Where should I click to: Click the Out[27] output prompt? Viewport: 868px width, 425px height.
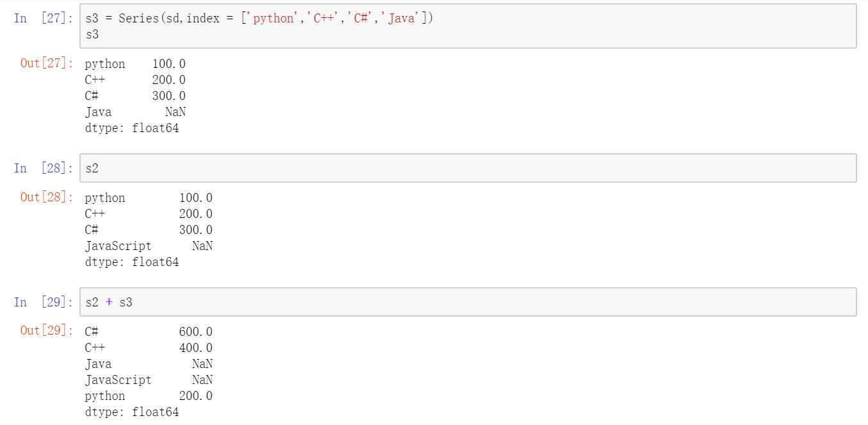47,63
